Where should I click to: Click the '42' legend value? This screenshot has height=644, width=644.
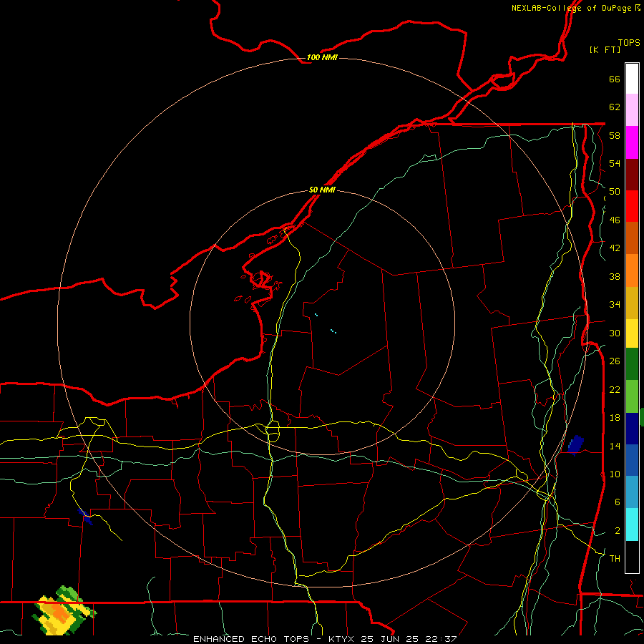[x=615, y=248]
